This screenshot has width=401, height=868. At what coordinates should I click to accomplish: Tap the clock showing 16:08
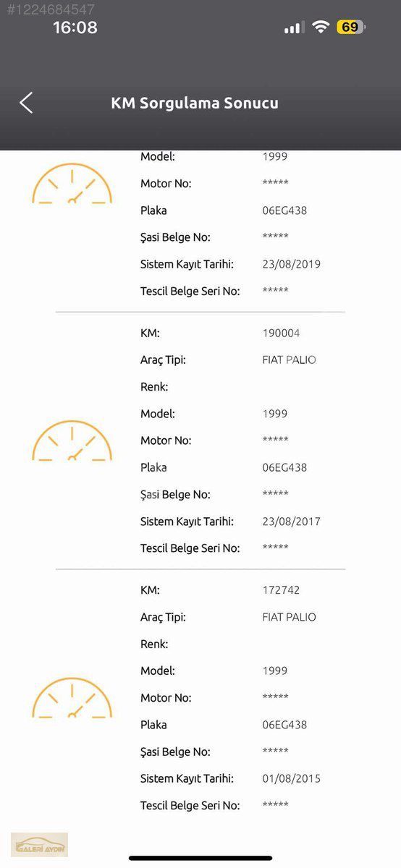pos(75,27)
